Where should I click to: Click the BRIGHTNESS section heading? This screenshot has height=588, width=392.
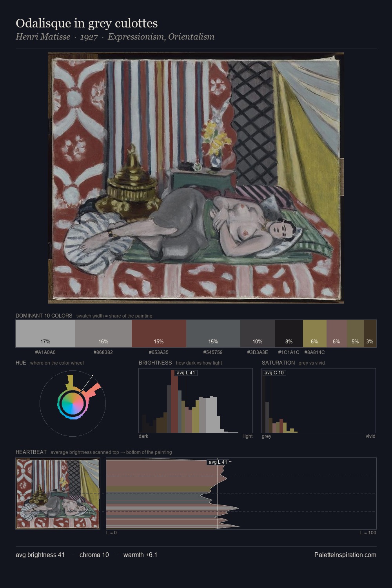click(155, 363)
